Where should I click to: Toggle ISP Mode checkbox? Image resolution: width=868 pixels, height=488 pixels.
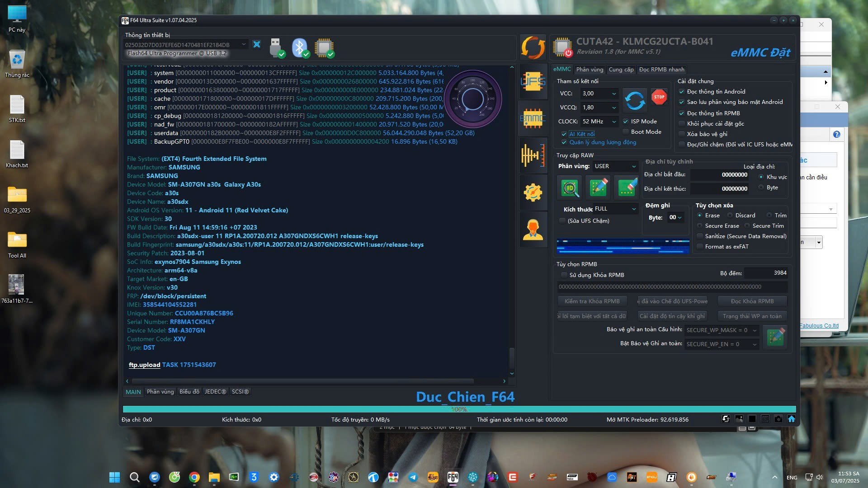(x=626, y=122)
